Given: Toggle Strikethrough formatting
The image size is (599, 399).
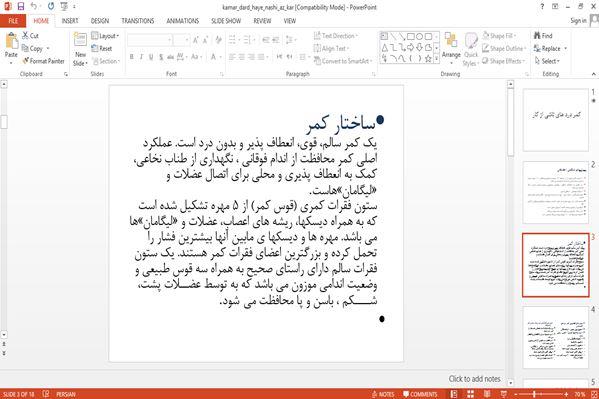Looking at the screenshot, I should pos(170,57).
